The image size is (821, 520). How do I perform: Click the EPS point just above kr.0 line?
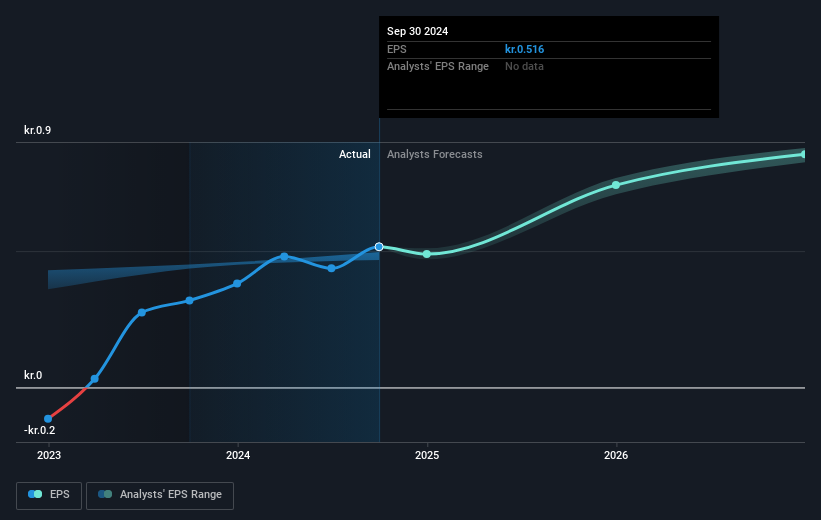click(94, 379)
